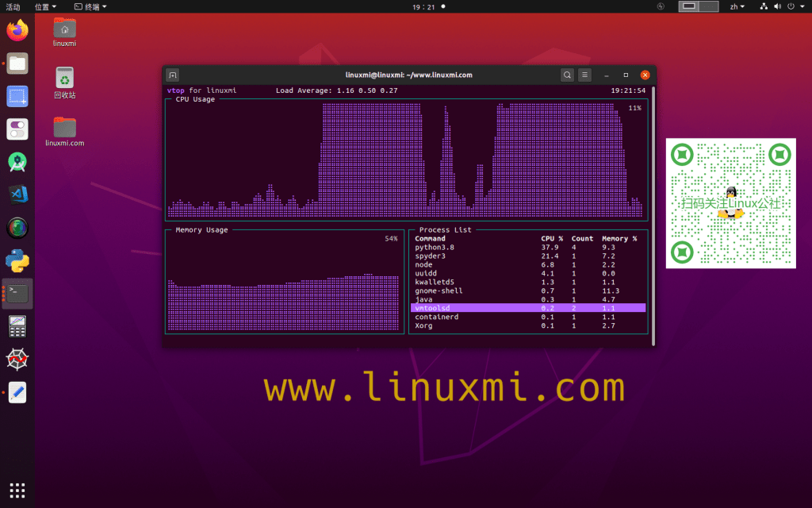Screen dimensions: 812x508
Task: Click the QR code image on desktop
Action: [x=730, y=203]
